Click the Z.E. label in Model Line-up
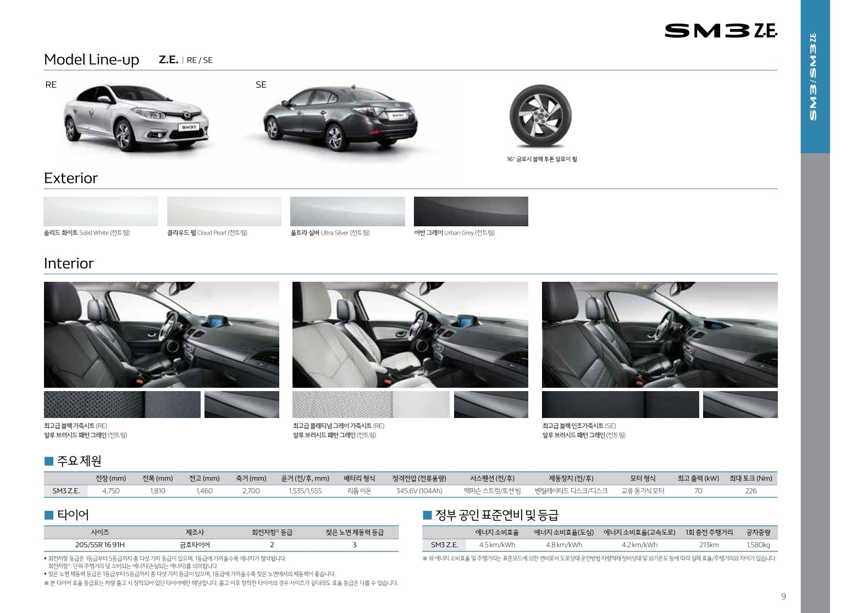The height and width of the screenshot is (613, 868). 168,60
